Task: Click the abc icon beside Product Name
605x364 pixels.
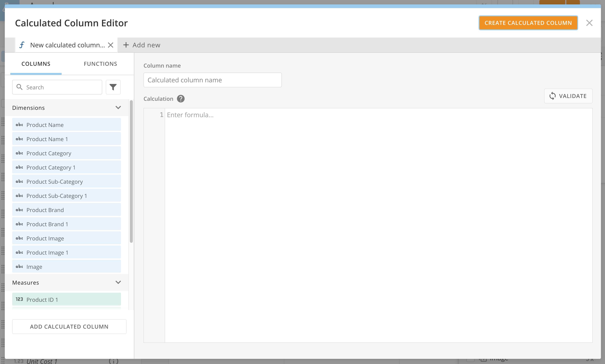Action: (x=20, y=125)
